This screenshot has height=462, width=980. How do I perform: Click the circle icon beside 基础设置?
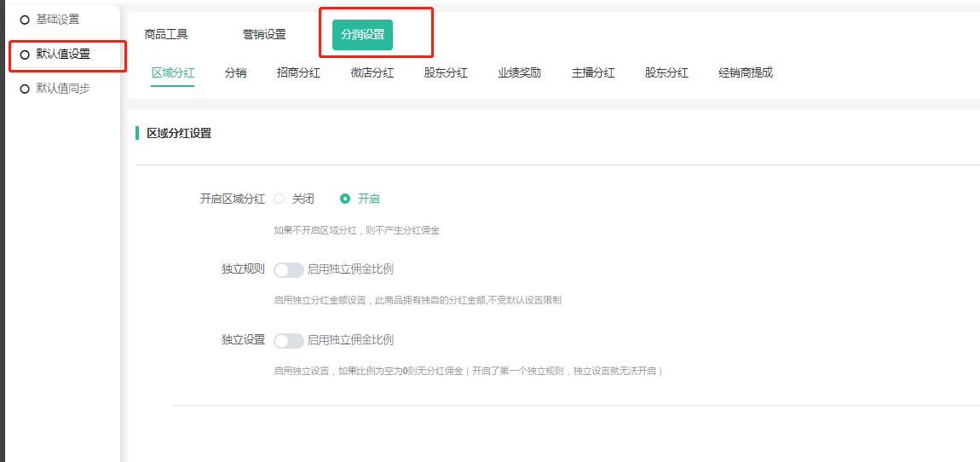(x=25, y=20)
